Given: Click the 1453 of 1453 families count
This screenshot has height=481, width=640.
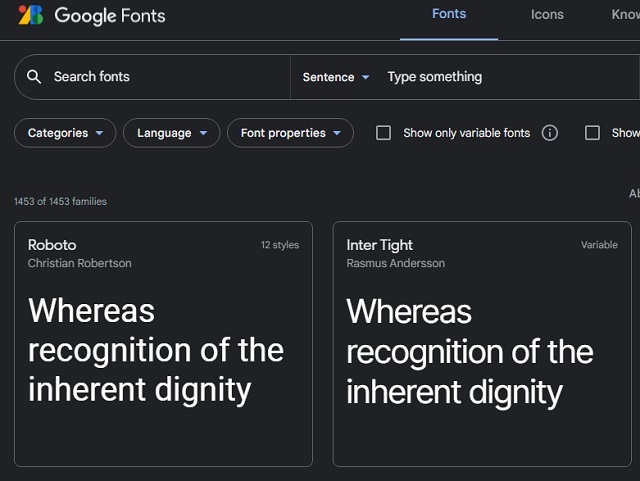Looking at the screenshot, I should click(x=60, y=201).
